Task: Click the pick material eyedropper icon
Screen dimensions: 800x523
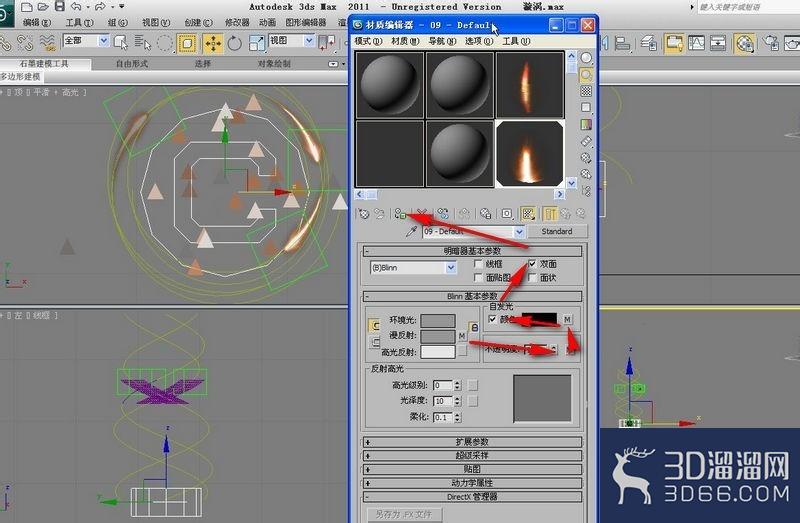Action: coord(411,232)
